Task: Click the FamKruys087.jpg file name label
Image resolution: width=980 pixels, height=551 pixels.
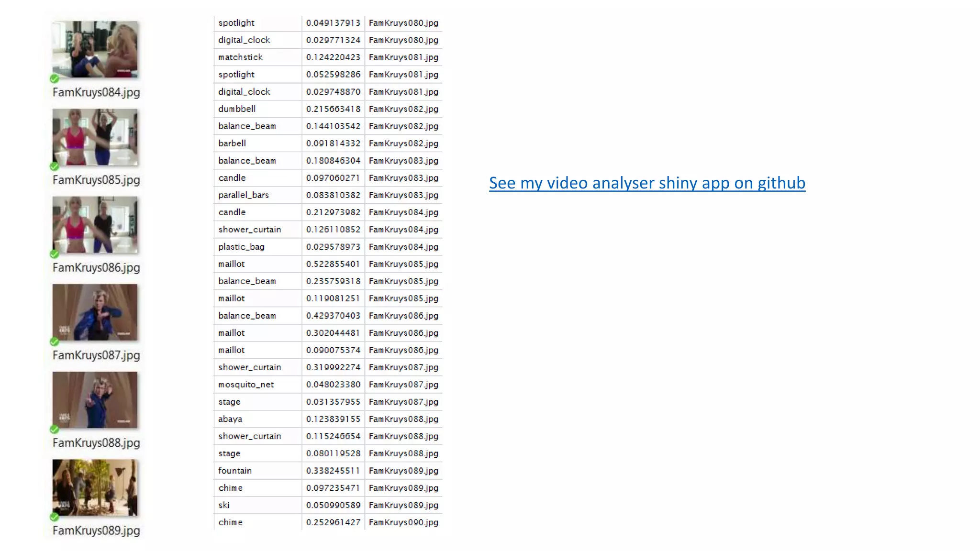Action: 96,355
